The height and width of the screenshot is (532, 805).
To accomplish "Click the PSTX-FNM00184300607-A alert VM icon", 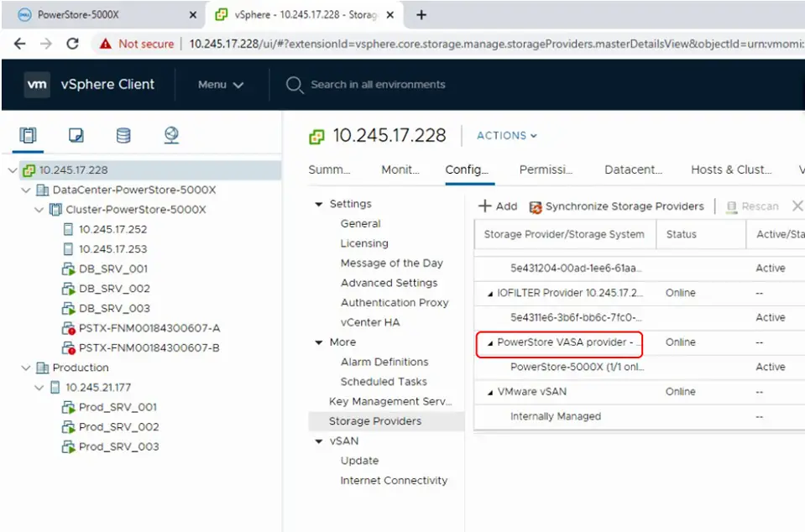I will (68, 328).
